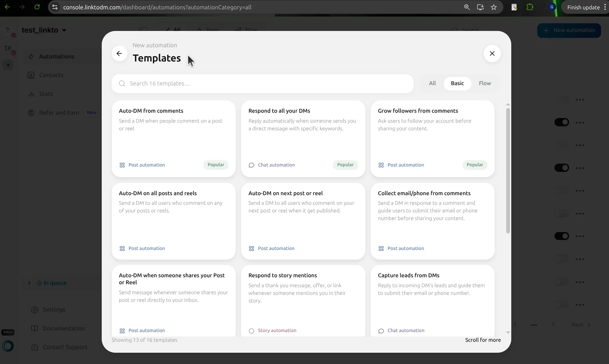Click Post automation icon on Auto-DM from comments
The height and width of the screenshot is (364, 609).
pos(122,165)
